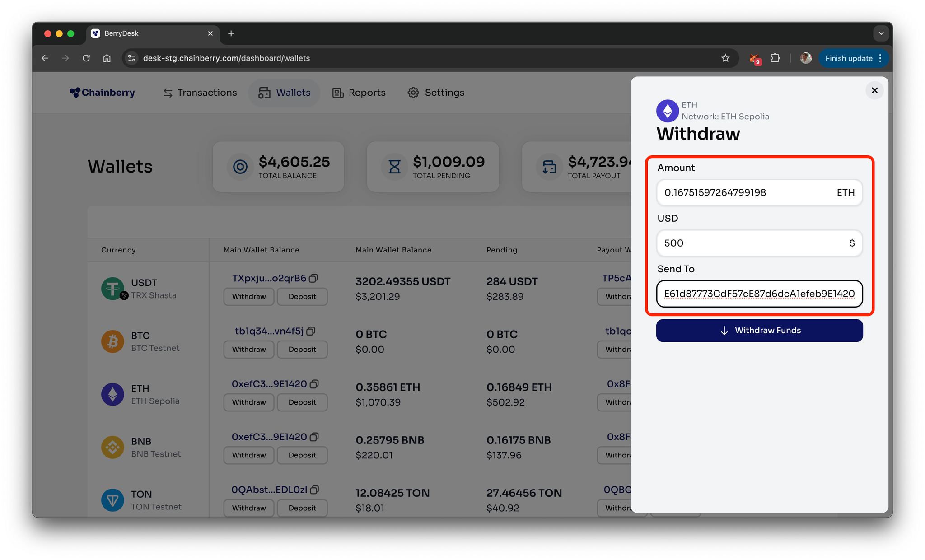Viewport: 925px width, 560px height.
Task: View site information icon in address bar
Action: pyautogui.click(x=132, y=58)
